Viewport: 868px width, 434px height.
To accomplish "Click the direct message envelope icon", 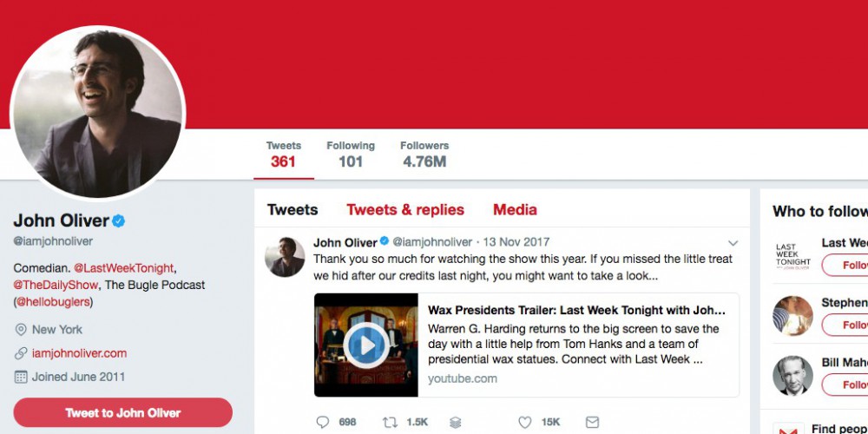I will pyautogui.click(x=592, y=423).
